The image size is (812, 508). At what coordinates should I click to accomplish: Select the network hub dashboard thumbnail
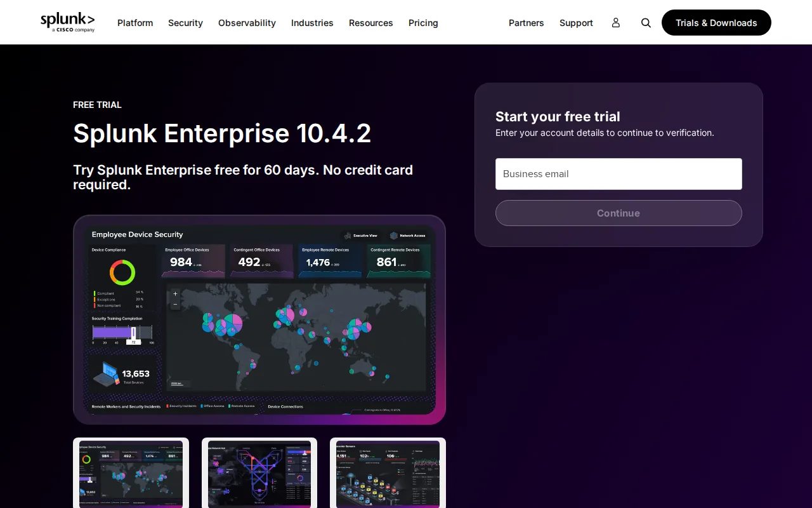(x=259, y=473)
